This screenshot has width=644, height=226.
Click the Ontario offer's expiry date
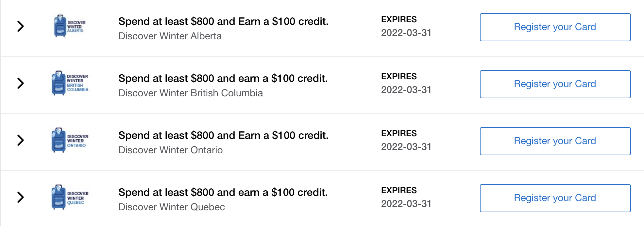[x=406, y=147]
